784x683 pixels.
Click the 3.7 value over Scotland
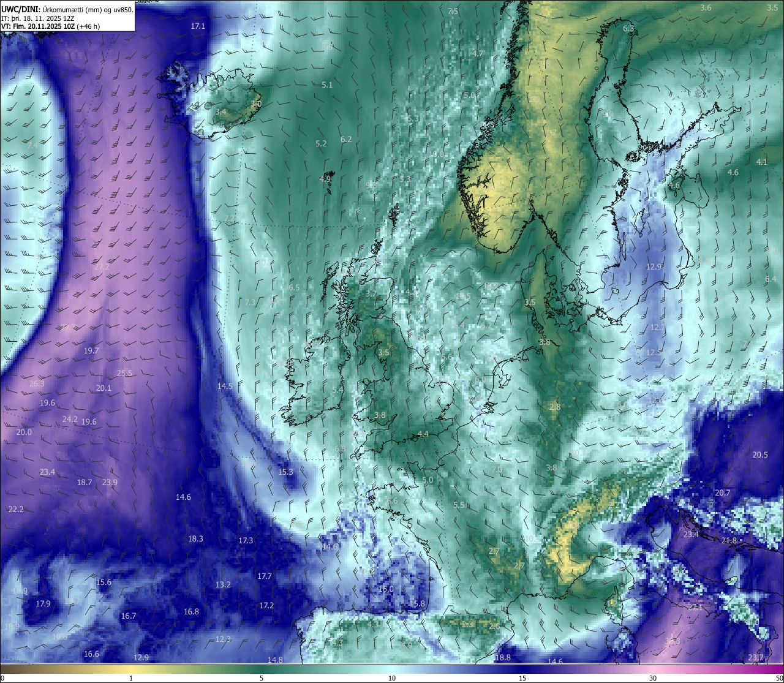click(371, 294)
